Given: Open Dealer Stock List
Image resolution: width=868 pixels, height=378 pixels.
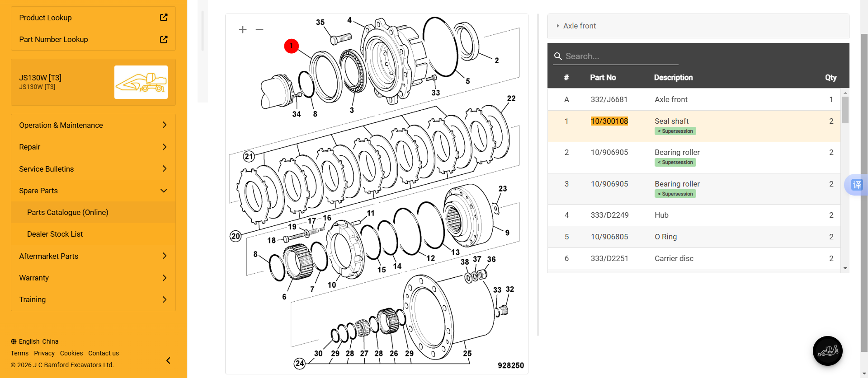Looking at the screenshot, I should tap(55, 234).
